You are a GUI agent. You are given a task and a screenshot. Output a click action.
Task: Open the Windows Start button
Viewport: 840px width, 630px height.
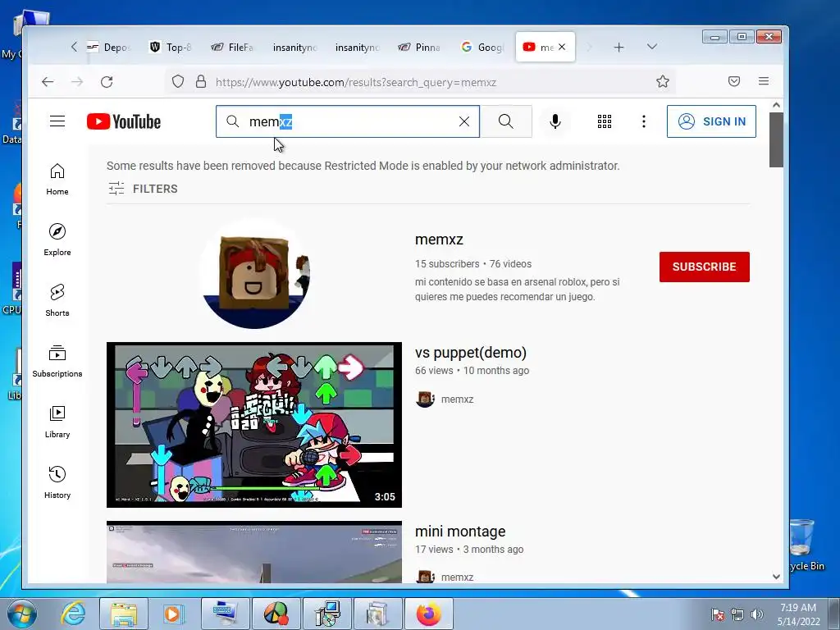tap(22, 614)
